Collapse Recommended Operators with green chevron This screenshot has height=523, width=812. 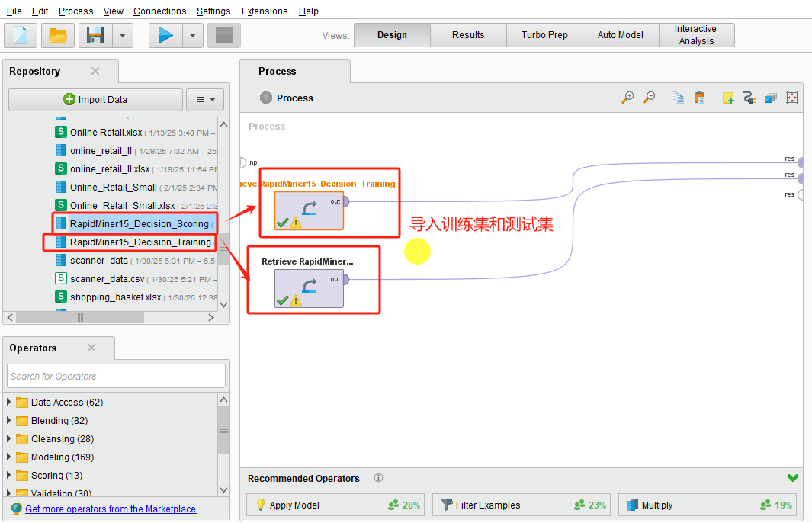(792, 477)
